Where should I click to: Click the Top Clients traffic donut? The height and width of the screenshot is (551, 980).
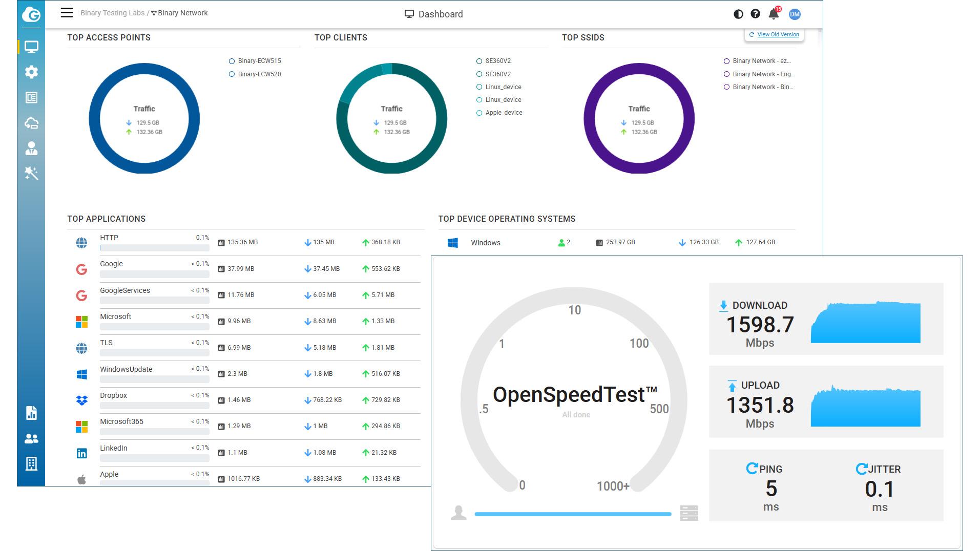392,118
